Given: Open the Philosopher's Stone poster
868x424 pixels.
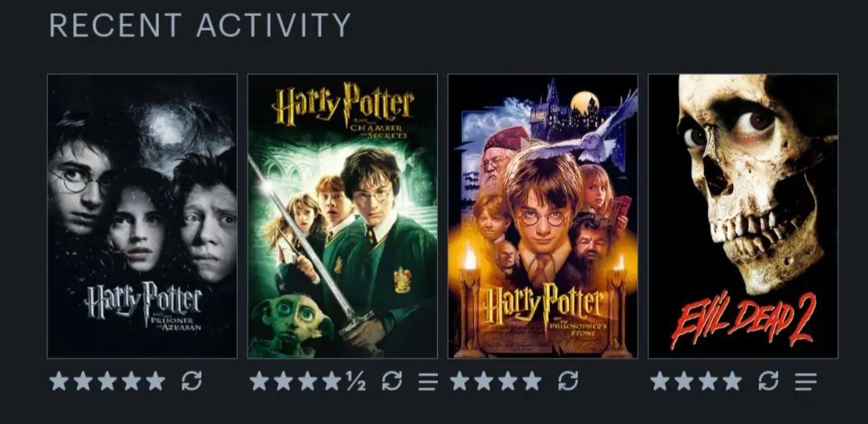Looking at the screenshot, I should point(543,216).
